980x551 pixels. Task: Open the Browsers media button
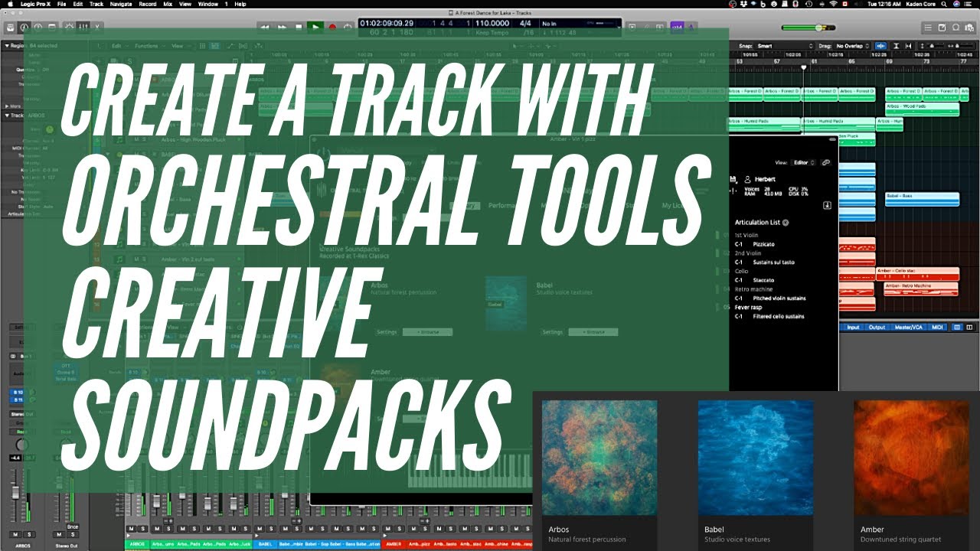970,28
